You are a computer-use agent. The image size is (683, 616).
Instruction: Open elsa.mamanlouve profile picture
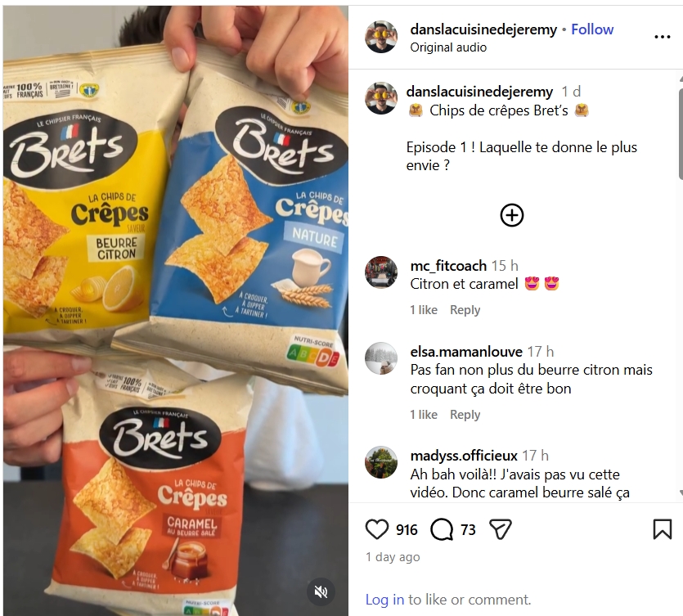[381, 358]
